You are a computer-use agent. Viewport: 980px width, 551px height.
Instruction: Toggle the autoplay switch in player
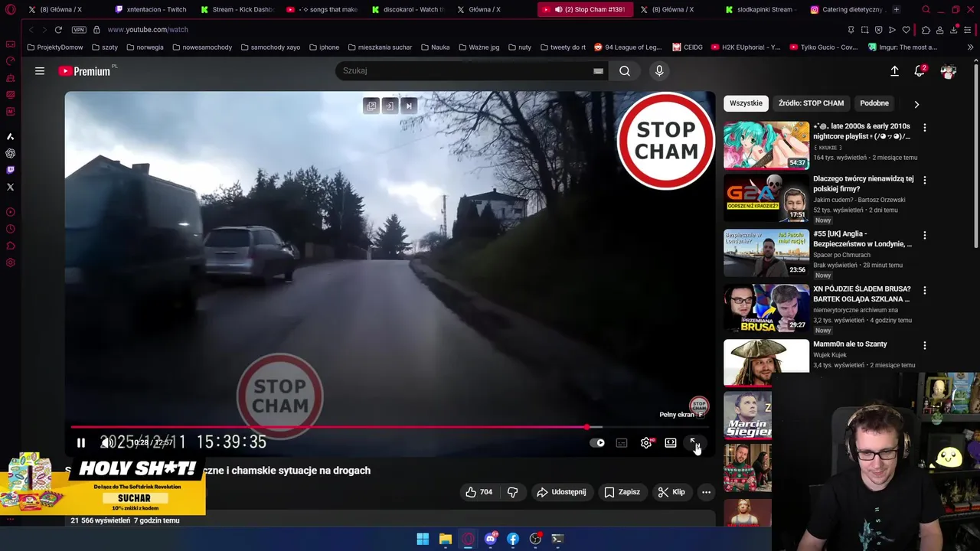pyautogui.click(x=597, y=442)
